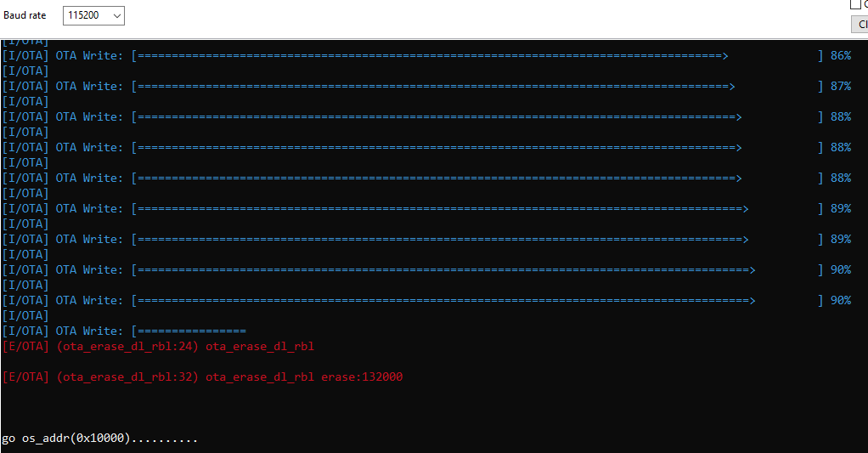Select the 115200 baud value text
The height and width of the screenshot is (453, 868).
[83, 15]
